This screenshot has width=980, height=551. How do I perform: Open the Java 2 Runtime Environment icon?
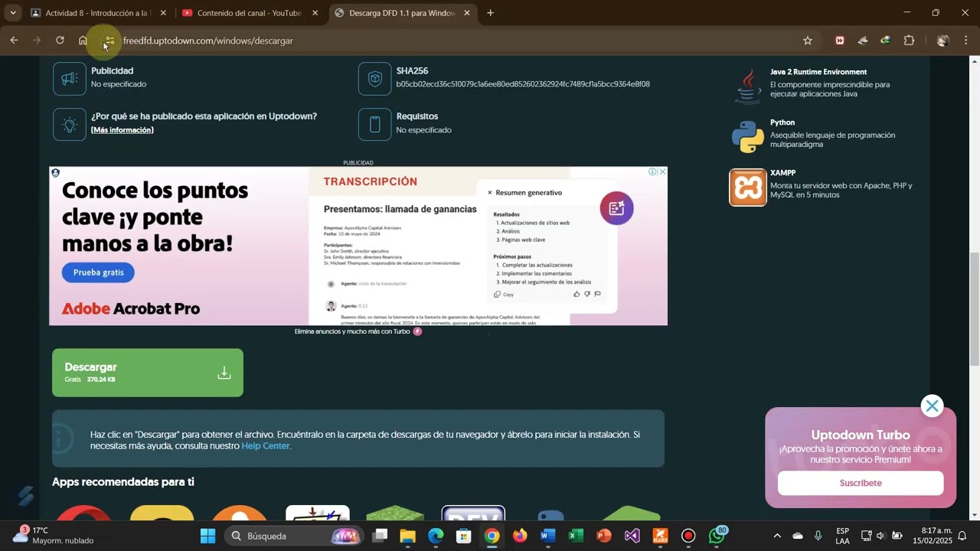tap(747, 86)
